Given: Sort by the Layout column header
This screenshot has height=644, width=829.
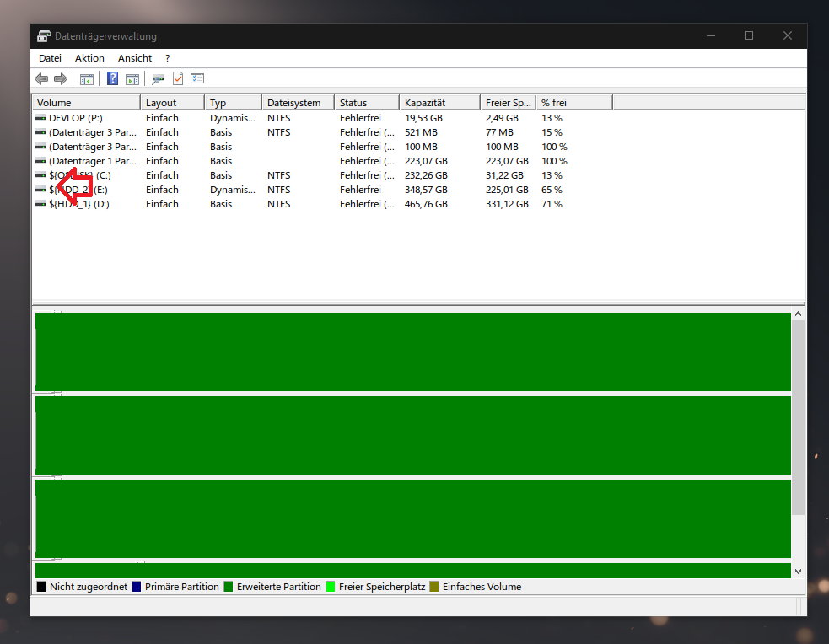Looking at the screenshot, I should click(172, 103).
